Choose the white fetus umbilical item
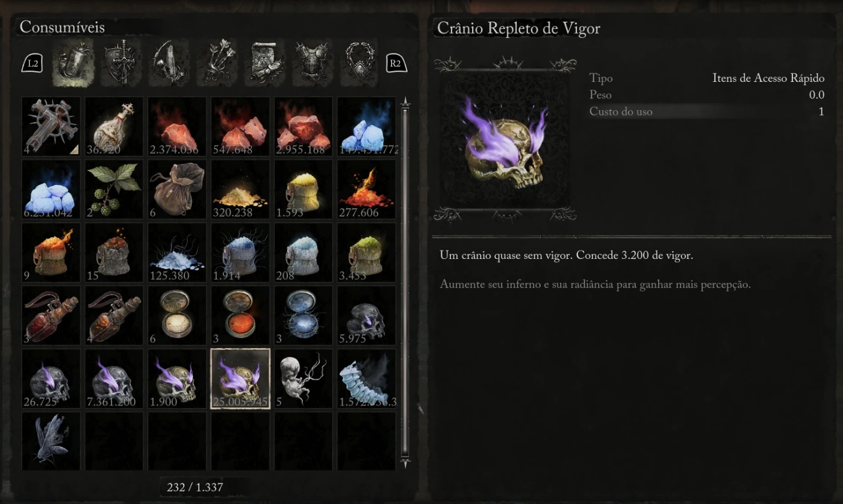843x504 pixels. (x=303, y=379)
